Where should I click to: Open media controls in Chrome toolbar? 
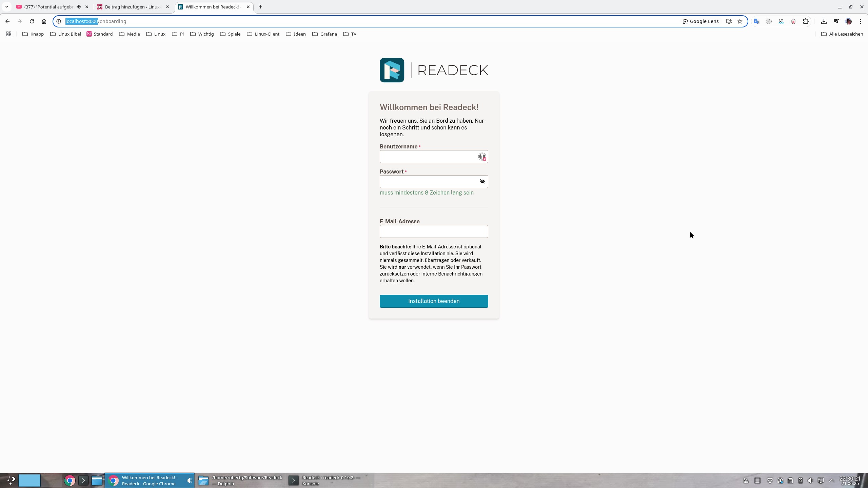pos(836,21)
